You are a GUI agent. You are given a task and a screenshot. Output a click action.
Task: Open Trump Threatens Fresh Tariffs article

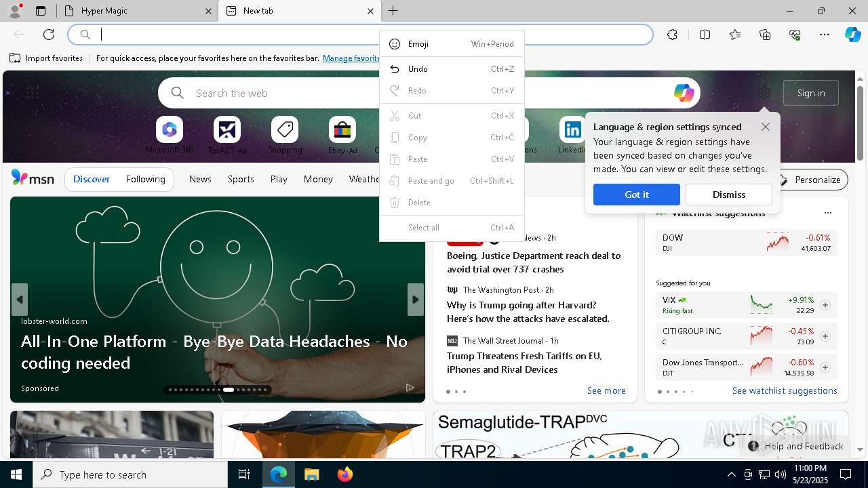click(x=524, y=363)
